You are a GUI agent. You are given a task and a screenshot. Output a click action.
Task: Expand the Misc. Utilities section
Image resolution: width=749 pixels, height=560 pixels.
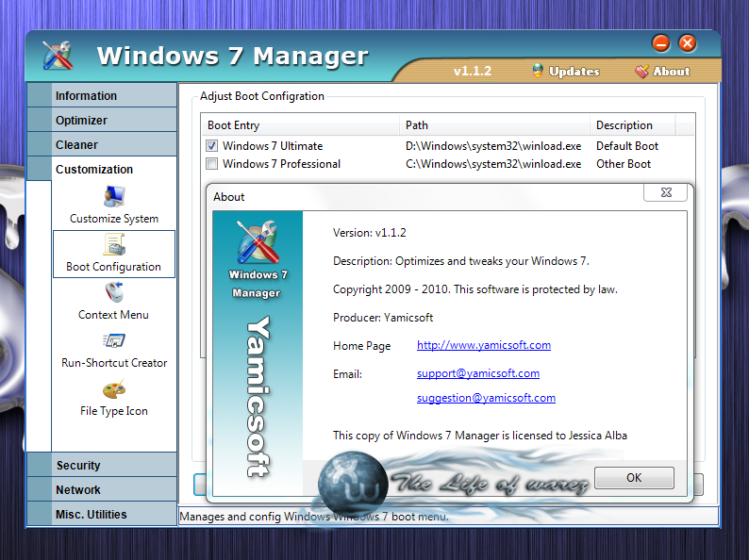pyautogui.click(x=102, y=514)
